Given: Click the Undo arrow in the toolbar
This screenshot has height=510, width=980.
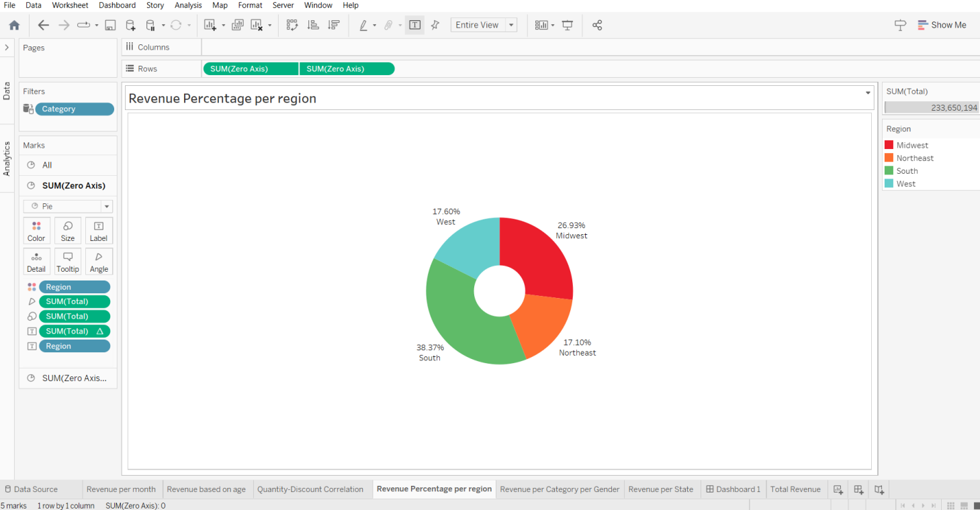Looking at the screenshot, I should (44, 25).
